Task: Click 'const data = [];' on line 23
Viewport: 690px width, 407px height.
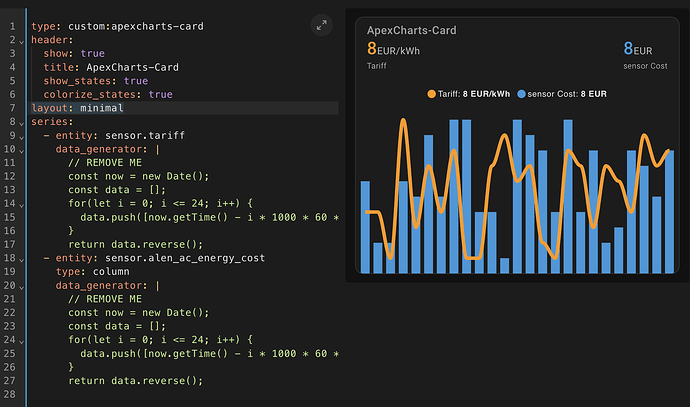Action: click(117, 326)
